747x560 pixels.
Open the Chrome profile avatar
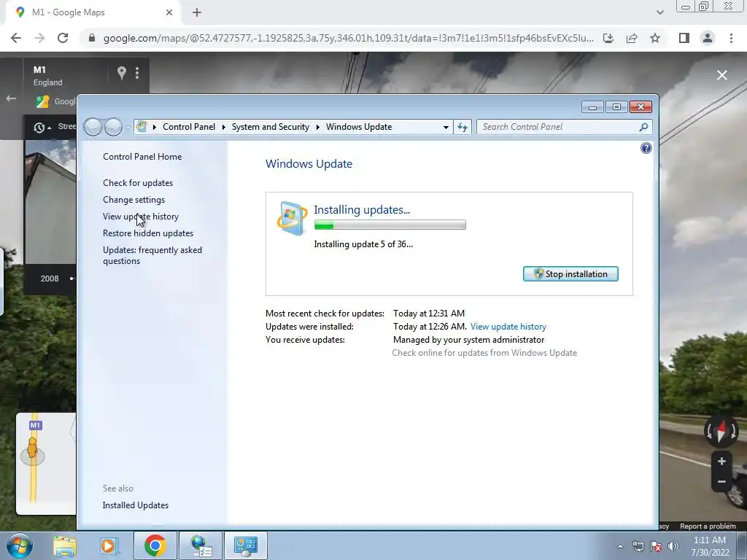pyautogui.click(x=708, y=38)
